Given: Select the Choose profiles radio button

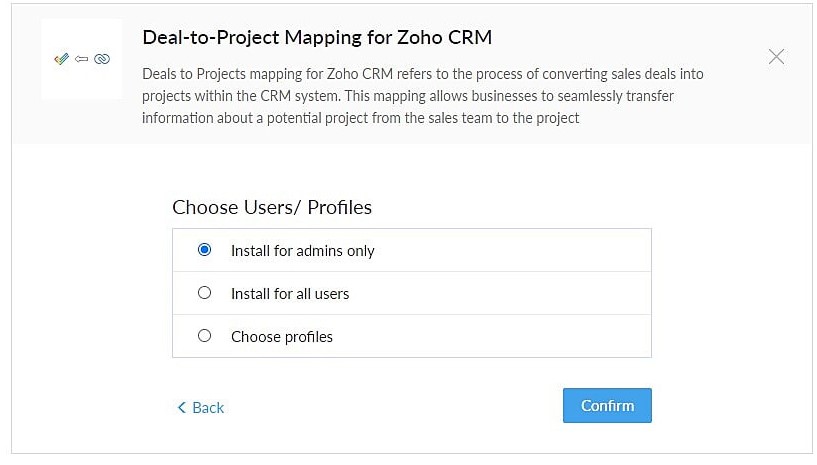Looking at the screenshot, I should (204, 335).
